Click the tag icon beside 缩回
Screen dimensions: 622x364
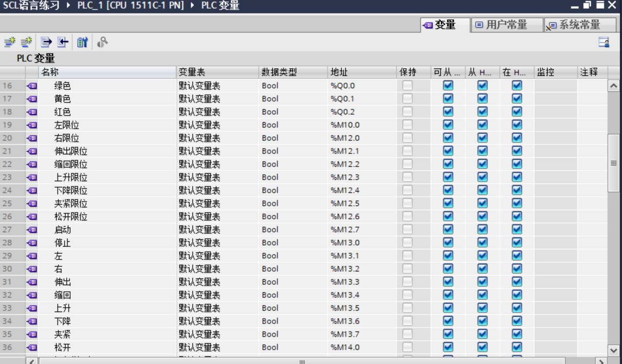[x=32, y=295]
